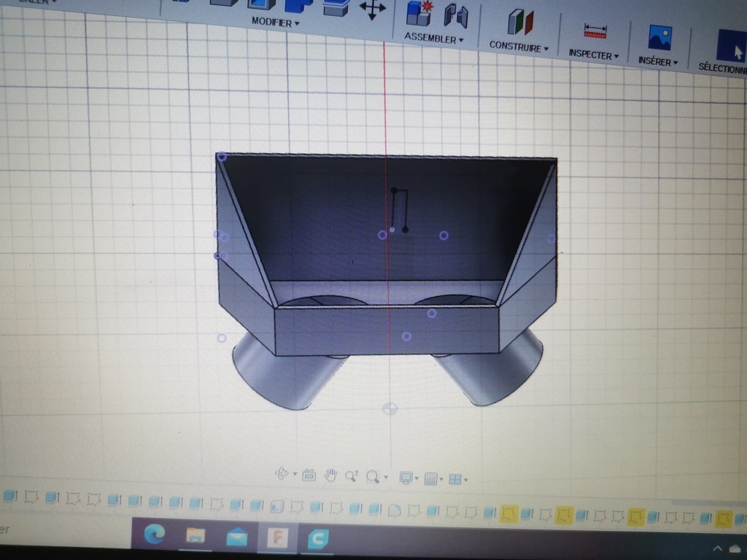Expand the INSPECTER dropdown menu
This screenshot has width=747, height=560.
pyautogui.click(x=593, y=55)
